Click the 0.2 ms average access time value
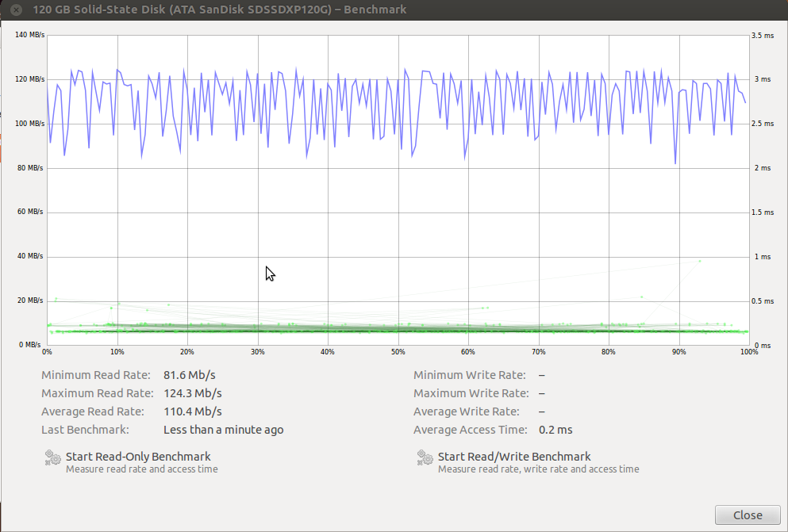Viewport: 788px width, 532px height. click(555, 430)
